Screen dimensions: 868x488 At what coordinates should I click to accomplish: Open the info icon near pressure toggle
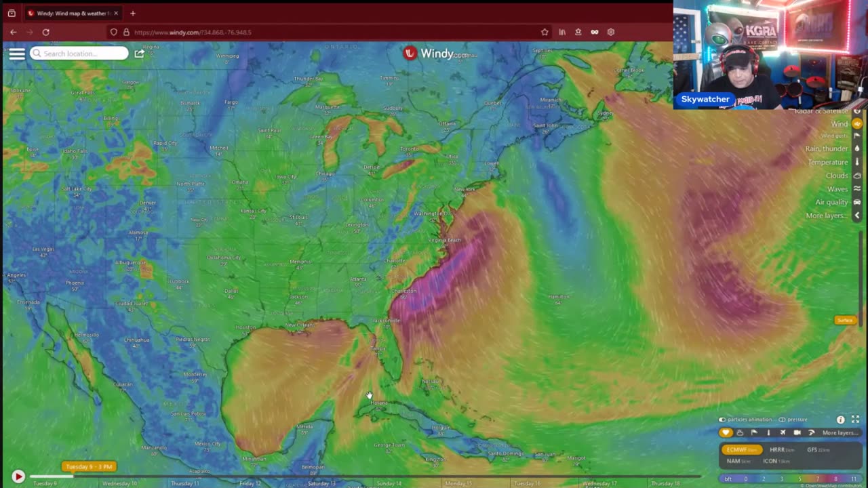tap(841, 420)
